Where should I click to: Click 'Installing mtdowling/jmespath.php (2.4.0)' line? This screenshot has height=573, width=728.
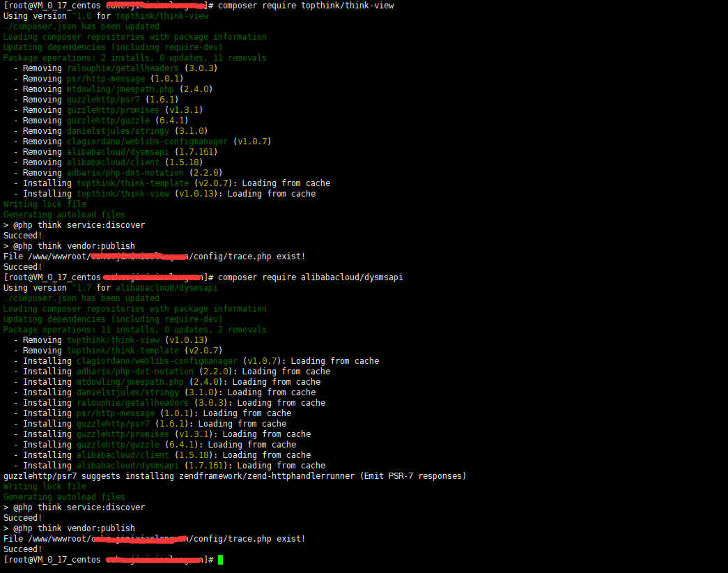pyautogui.click(x=167, y=382)
